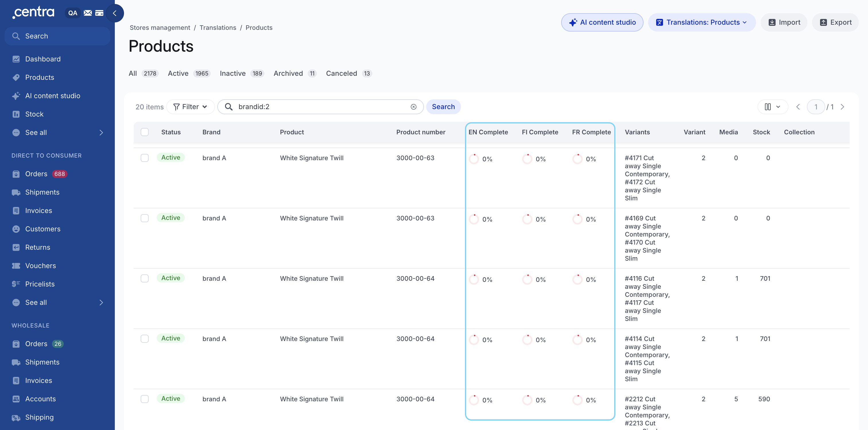Click the page number input field
This screenshot has width=868, height=430.
816,107
